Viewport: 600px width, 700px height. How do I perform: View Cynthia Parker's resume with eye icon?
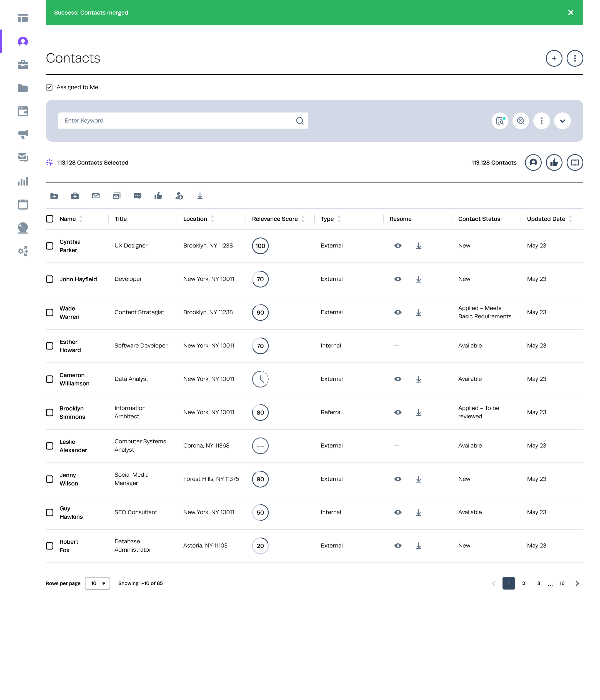[x=397, y=246]
